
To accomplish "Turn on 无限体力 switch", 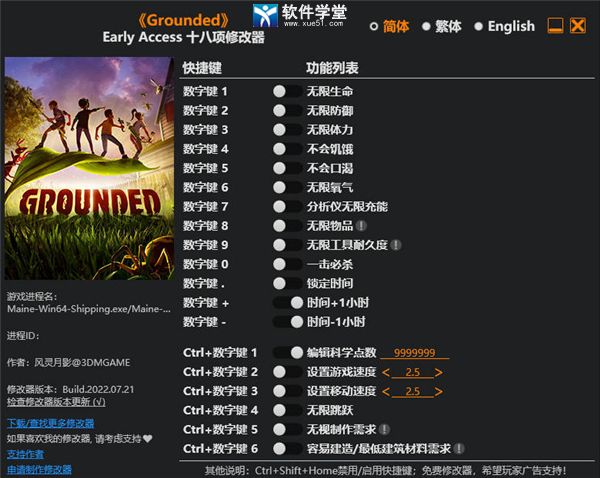I will (288, 130).
